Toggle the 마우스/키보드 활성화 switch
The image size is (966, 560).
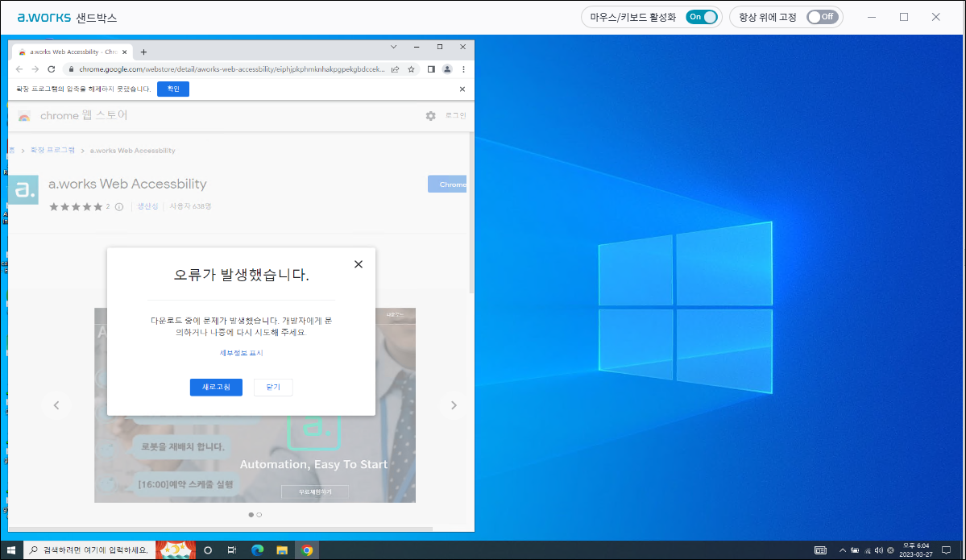702,17
